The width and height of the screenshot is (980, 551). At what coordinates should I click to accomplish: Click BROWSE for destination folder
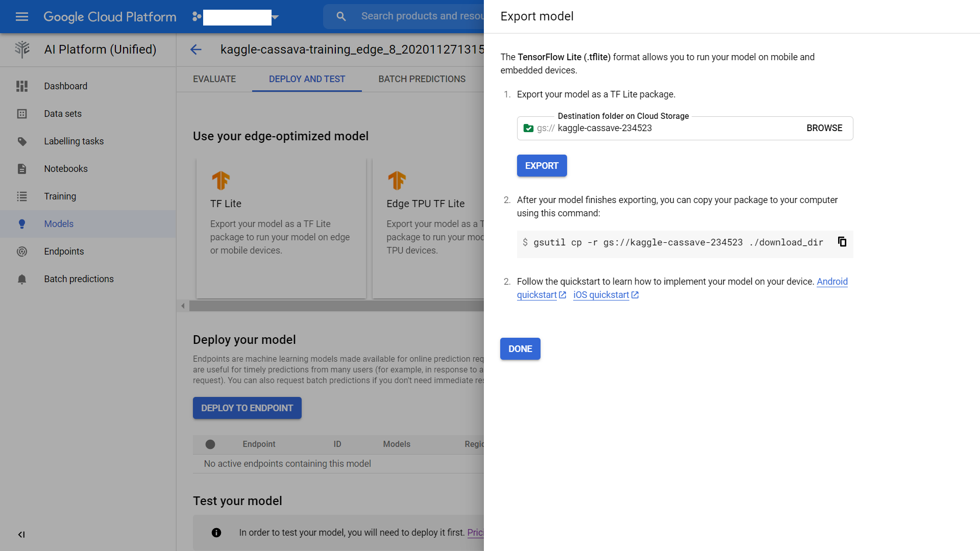[824, 128]
